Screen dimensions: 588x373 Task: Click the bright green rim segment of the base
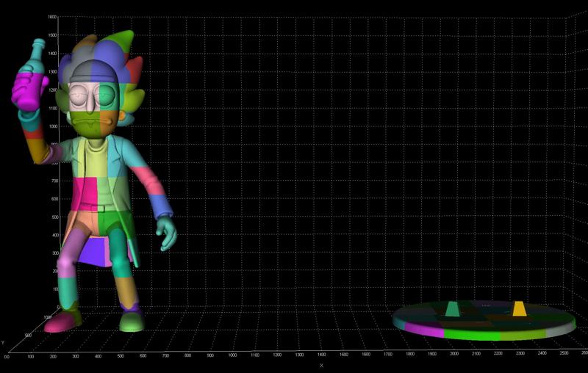click(x=472, y=335)
